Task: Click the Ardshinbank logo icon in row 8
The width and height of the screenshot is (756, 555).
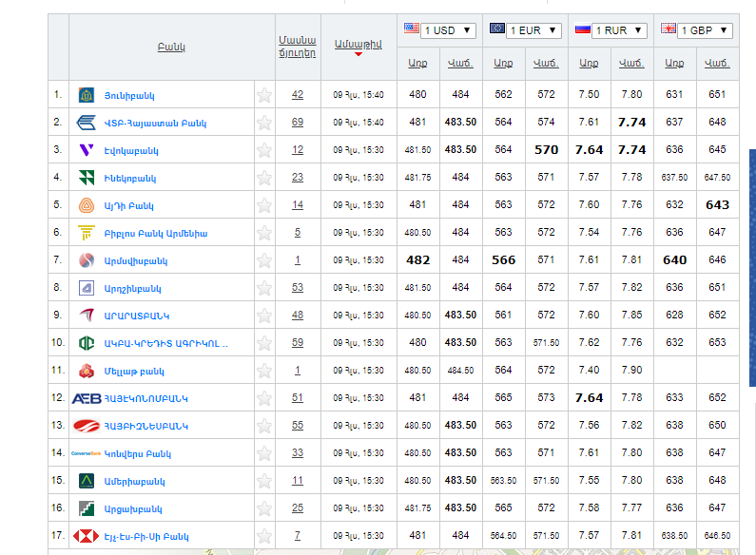Action: [87, 288]
